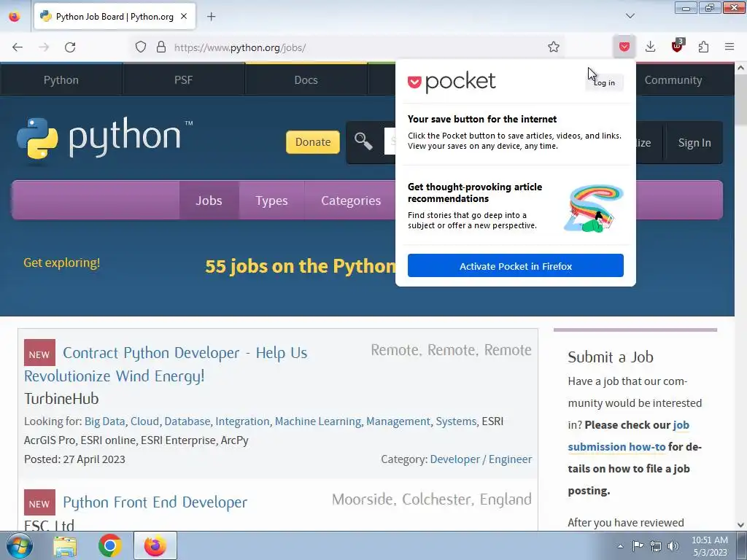Screen dimensions: 747x560
Task: Open Google Chrome from the taskbar
Action: pos(109,545)
